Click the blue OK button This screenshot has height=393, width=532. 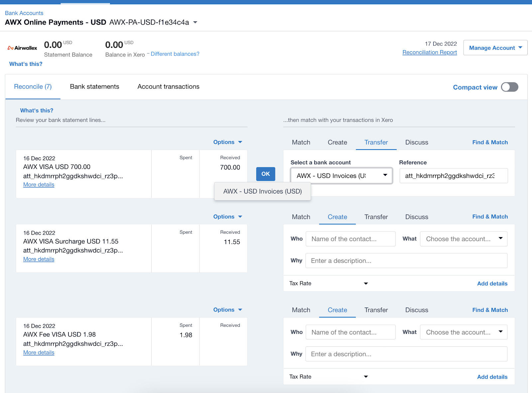click(266, 174)
